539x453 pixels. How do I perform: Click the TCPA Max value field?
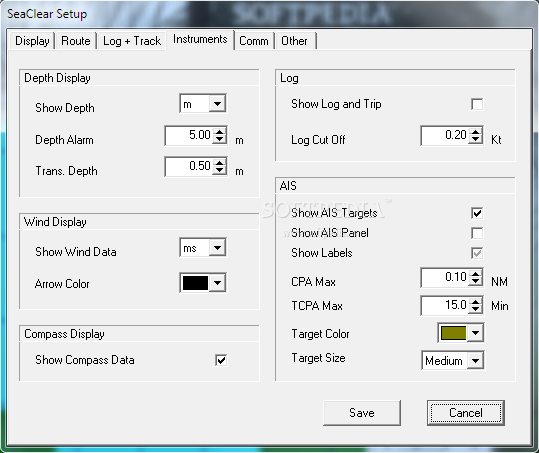tap(445, 305)
